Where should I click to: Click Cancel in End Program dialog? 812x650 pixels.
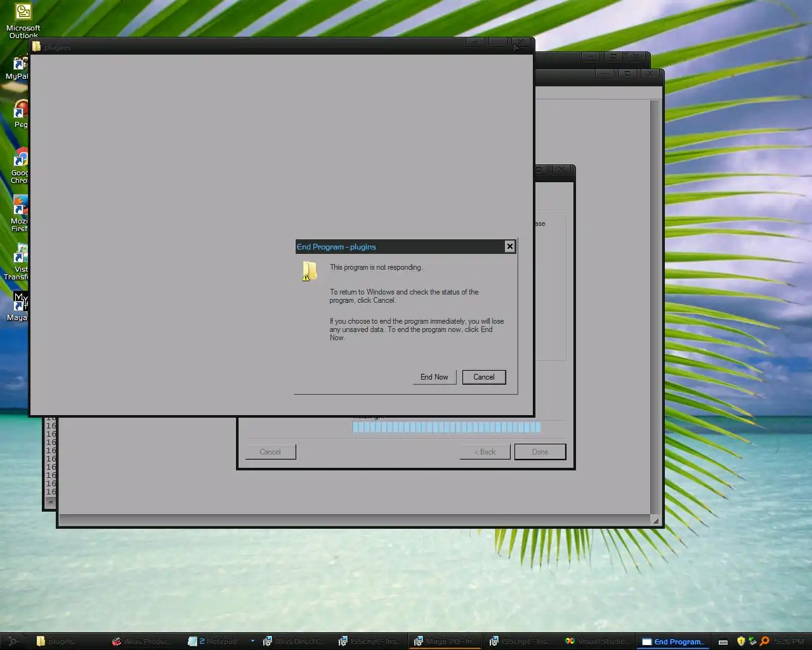(x=484, y=377)
